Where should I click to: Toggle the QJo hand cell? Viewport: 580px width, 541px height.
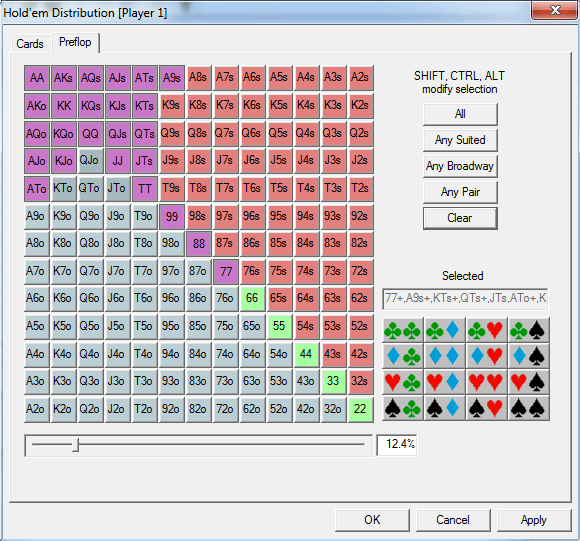click(x=91, y=161)
